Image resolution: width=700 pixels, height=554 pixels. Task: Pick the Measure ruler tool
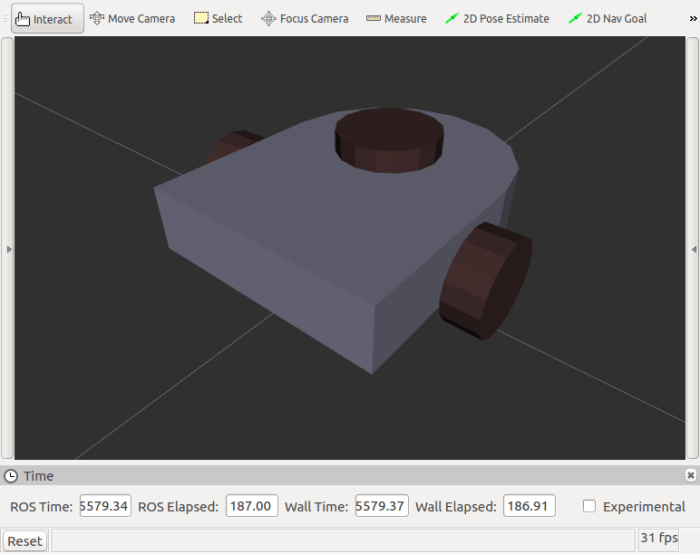point(396,18)
